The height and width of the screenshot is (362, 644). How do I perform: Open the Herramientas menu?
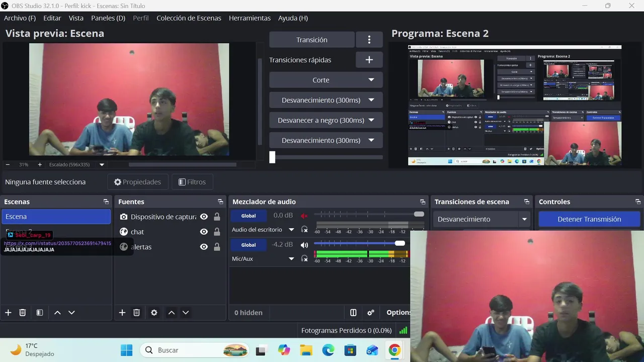click(x=250, y=18)
